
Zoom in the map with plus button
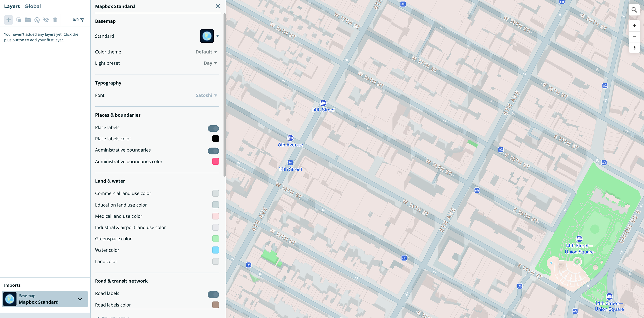click(634, 26)
